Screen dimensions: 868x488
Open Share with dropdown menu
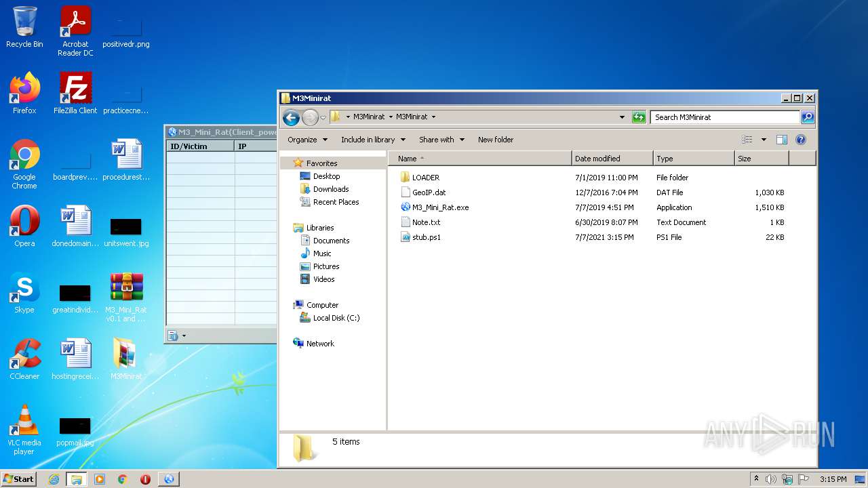(x=441, y=140)
